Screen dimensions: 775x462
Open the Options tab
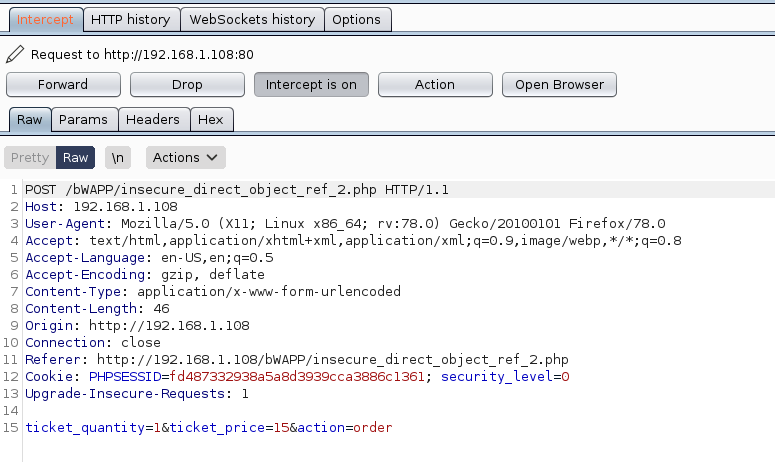pyautogui.click(x=356, y=19)
